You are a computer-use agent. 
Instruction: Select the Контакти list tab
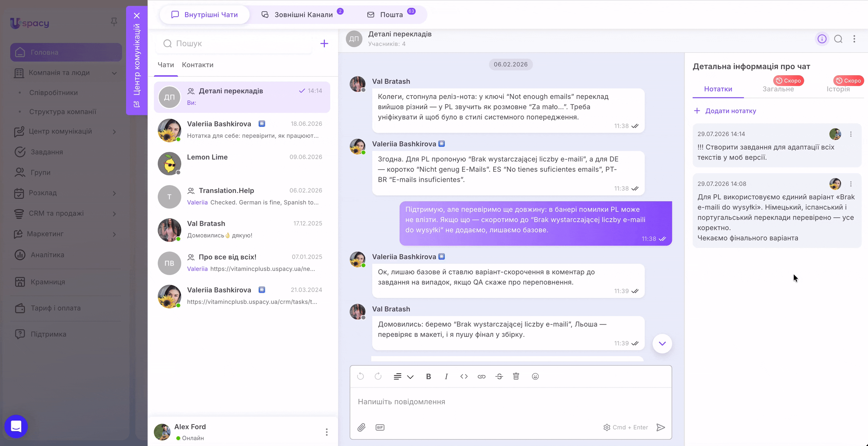click(198, 65)
